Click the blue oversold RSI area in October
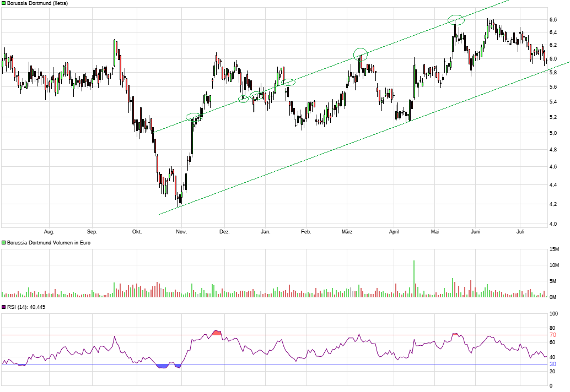 click(162, 366)
